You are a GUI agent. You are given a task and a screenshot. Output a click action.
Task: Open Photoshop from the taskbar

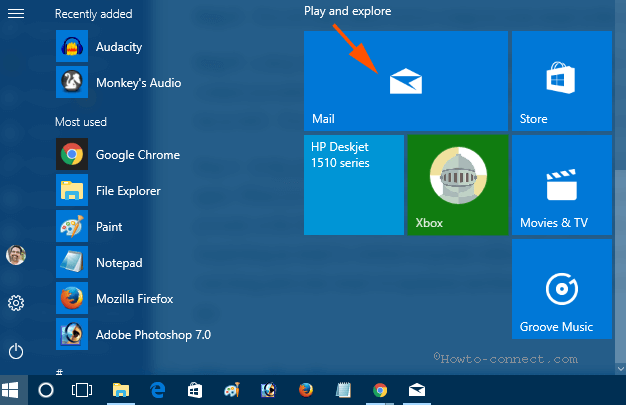[269, 390]
